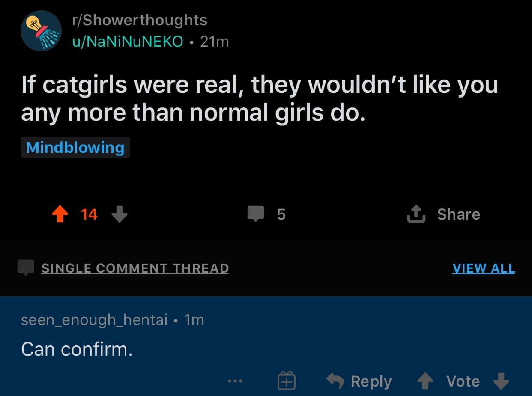Screen dimensions: 532x396
Task: Click the VIEW ALL comments link
Action: point(484,268)
